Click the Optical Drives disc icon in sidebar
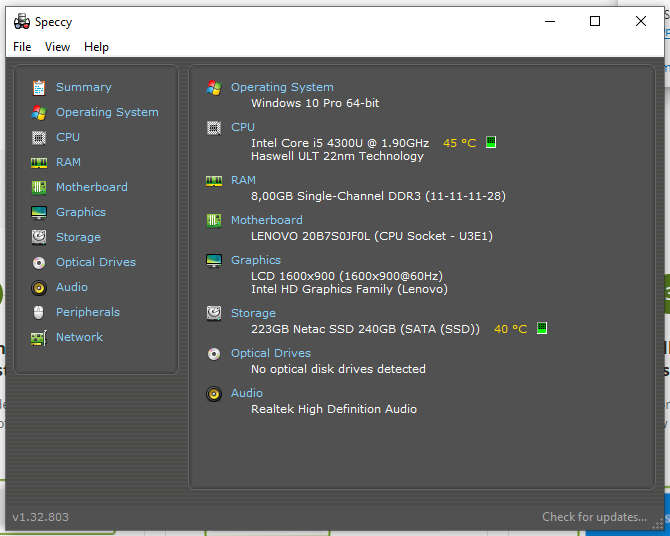670x536 pixels. coord(39,262)
